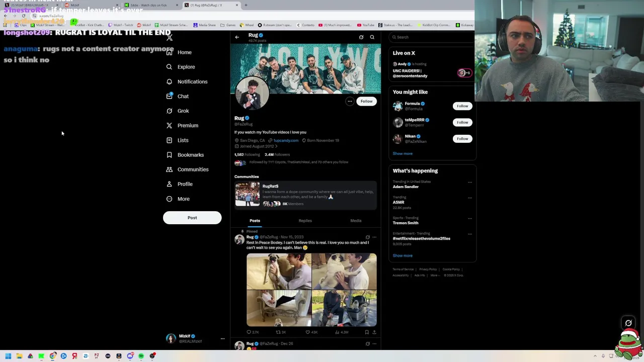Viewport: 644px width, 362px height.
Task: Like the pinned Bosley post
Action: pyautogui.click(x=311, y=332)
